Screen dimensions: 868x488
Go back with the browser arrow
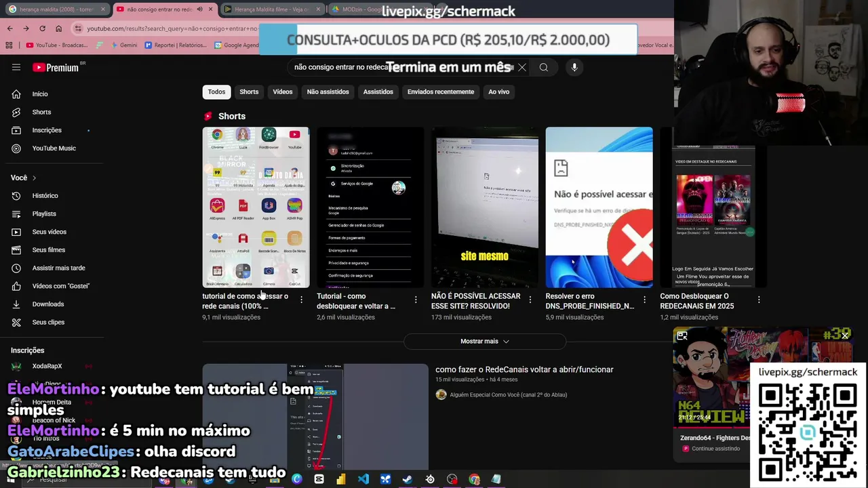coord(9,28)
